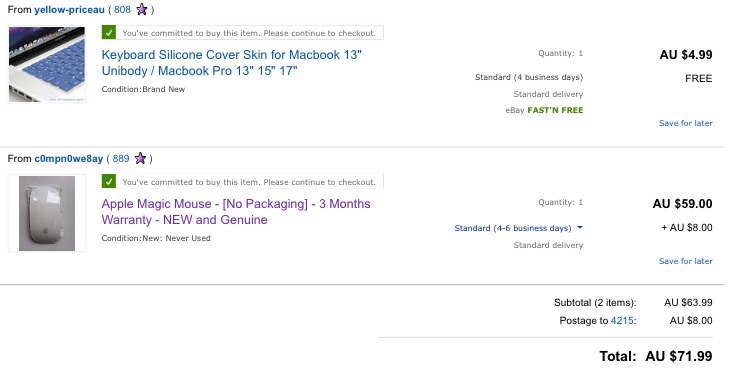The width and height of the screenshot is (738, 370).
Task: Click the blue arrow beside 4-6 business days
Action: tap(580, 227)
